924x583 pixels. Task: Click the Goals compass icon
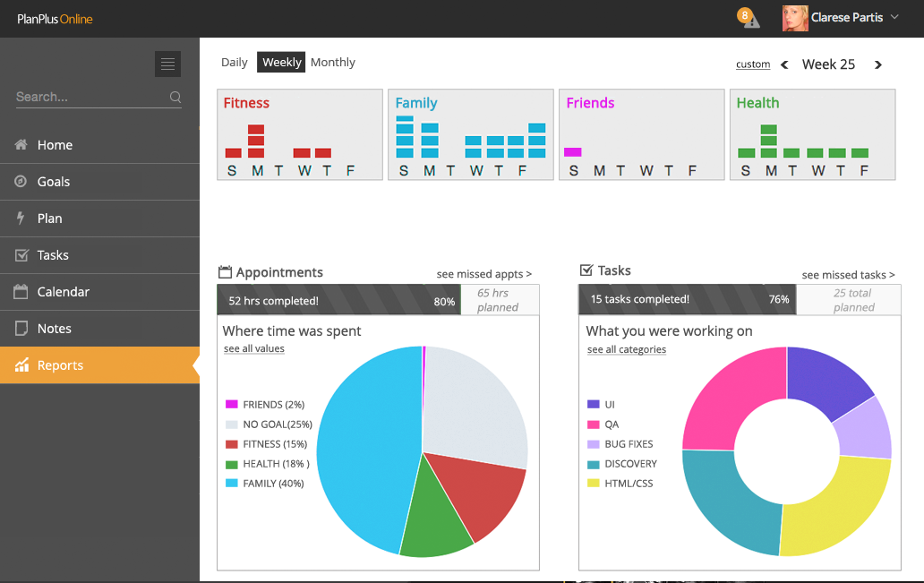point(21,182)
